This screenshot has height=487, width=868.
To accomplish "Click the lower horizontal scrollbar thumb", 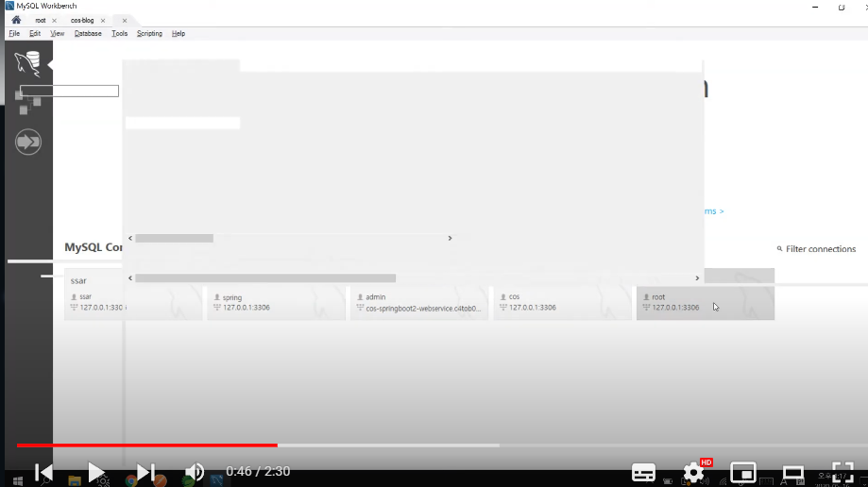I will click(265, 277).
